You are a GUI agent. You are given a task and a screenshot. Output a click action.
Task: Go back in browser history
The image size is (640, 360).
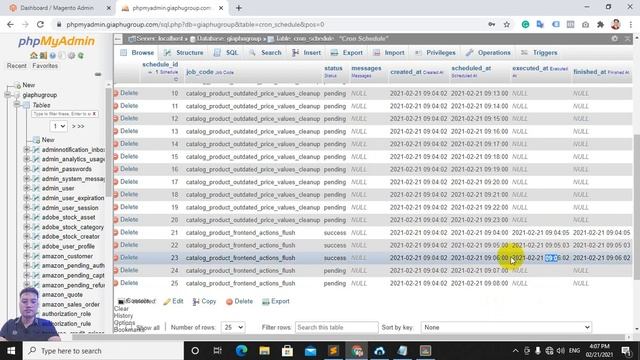click(10, 24)
